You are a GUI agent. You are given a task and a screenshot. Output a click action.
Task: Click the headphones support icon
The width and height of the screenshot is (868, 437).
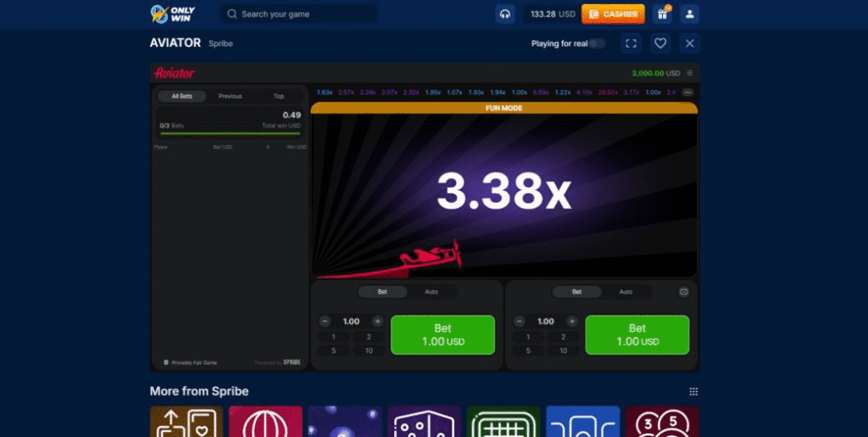[505, 14]
